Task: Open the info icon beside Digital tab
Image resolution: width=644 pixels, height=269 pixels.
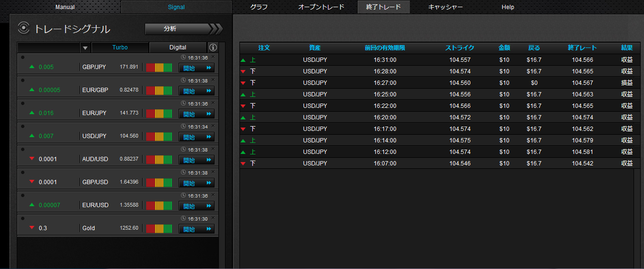Action: point(213,47)
